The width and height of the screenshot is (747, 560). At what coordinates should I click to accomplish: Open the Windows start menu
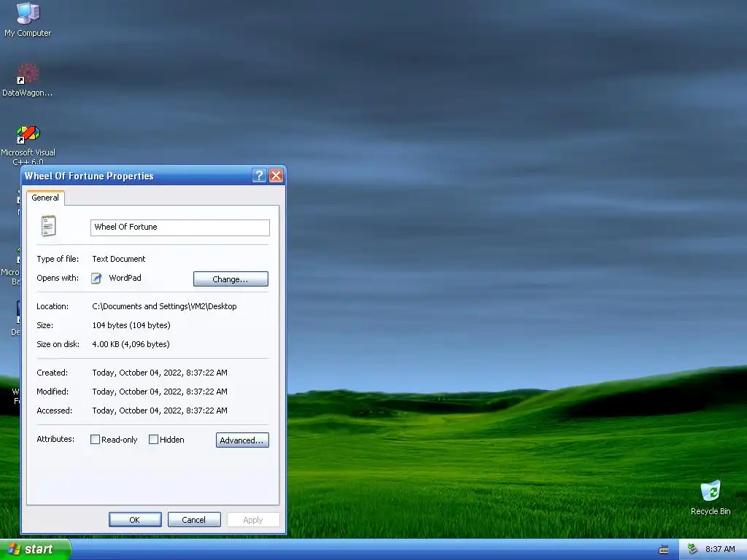point(35,549)
